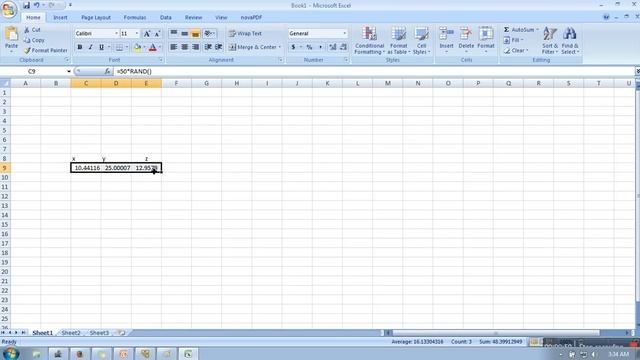640x360 pixels.
Task: Open Format as Table gallery
Action: point(399,40)
